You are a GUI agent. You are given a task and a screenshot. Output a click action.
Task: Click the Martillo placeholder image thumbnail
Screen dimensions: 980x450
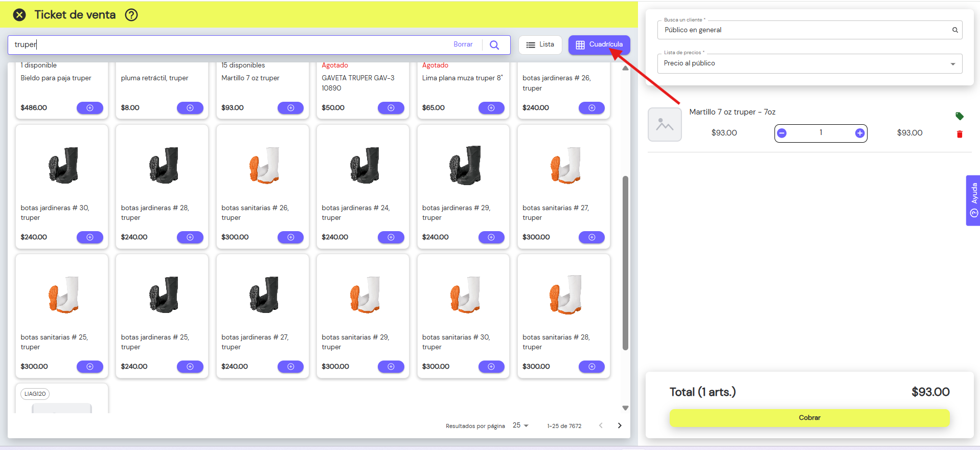[x=665, y=124]
